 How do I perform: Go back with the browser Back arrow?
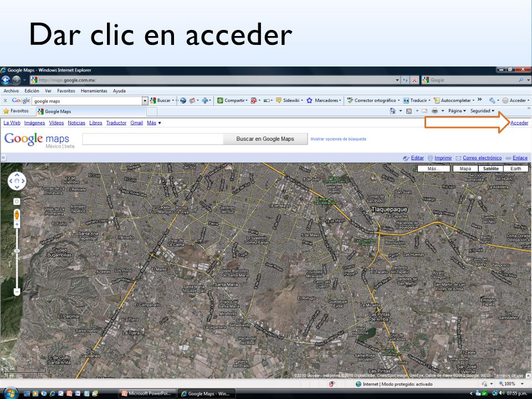[6, 80]
